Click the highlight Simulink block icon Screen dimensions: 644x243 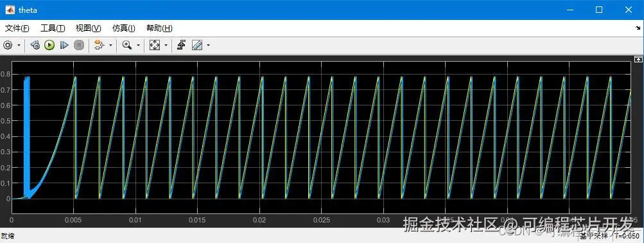99,45
